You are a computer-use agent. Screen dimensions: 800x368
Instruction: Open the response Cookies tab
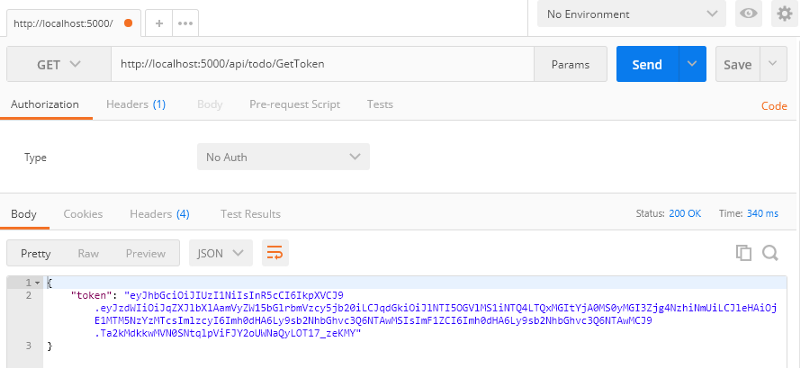[x=83, y=214]
